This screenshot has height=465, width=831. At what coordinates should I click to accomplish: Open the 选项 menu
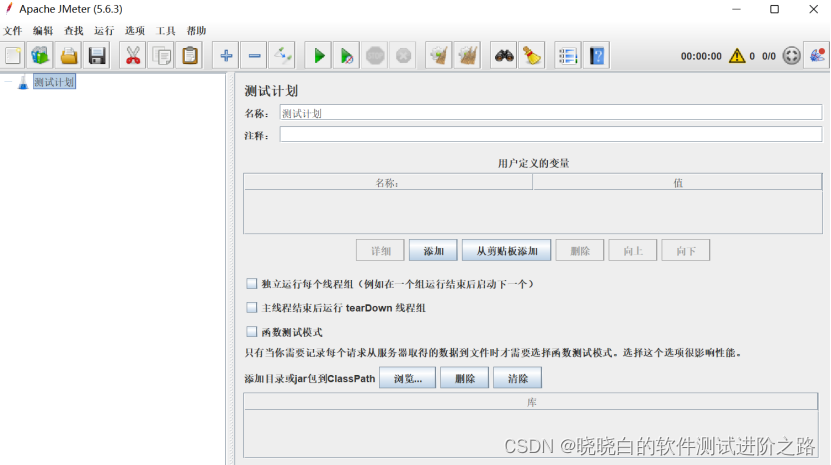(x=135, y=31)
